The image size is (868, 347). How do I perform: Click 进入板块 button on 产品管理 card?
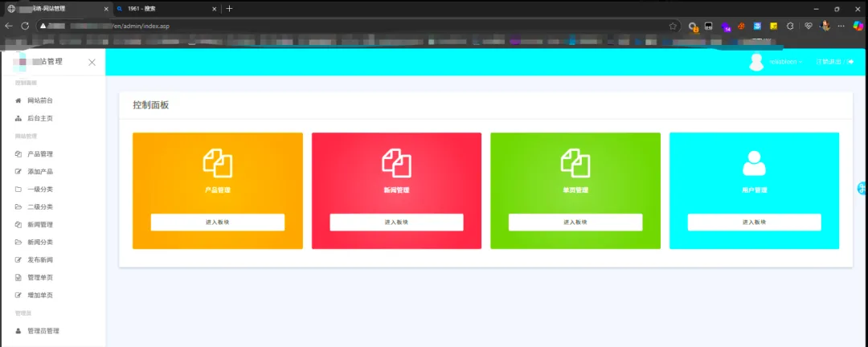tap(218, 222)
